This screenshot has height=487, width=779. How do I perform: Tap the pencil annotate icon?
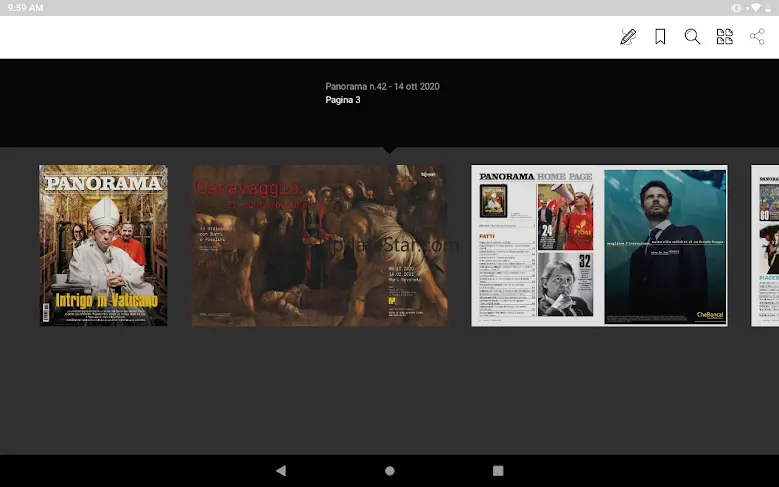(x=628, y=36)
